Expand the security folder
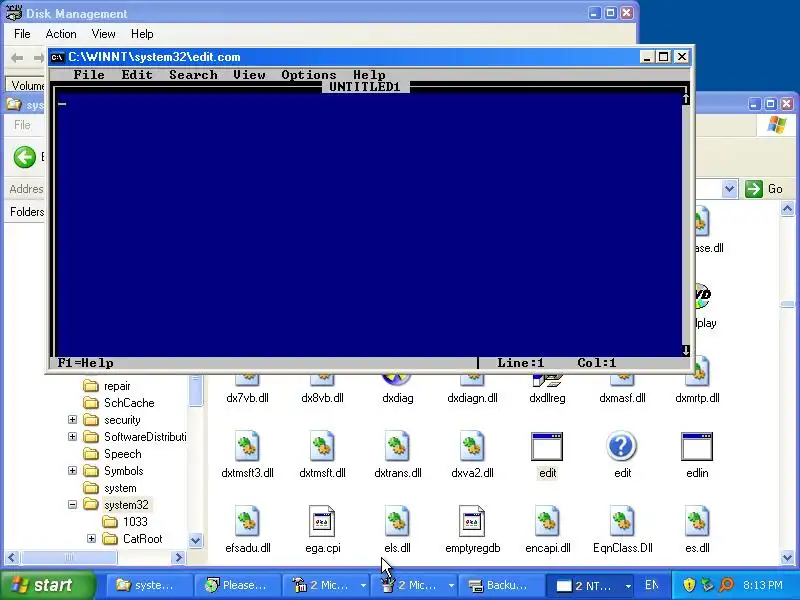The width and height of the screenshot is (800, 600). (x=72, y=419)
